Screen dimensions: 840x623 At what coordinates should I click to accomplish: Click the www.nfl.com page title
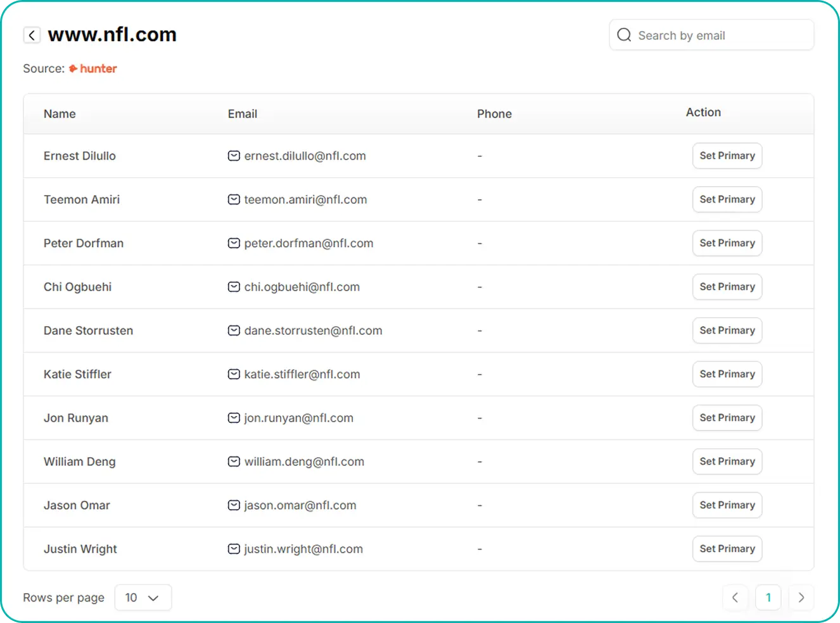click(x=112, y=34)
